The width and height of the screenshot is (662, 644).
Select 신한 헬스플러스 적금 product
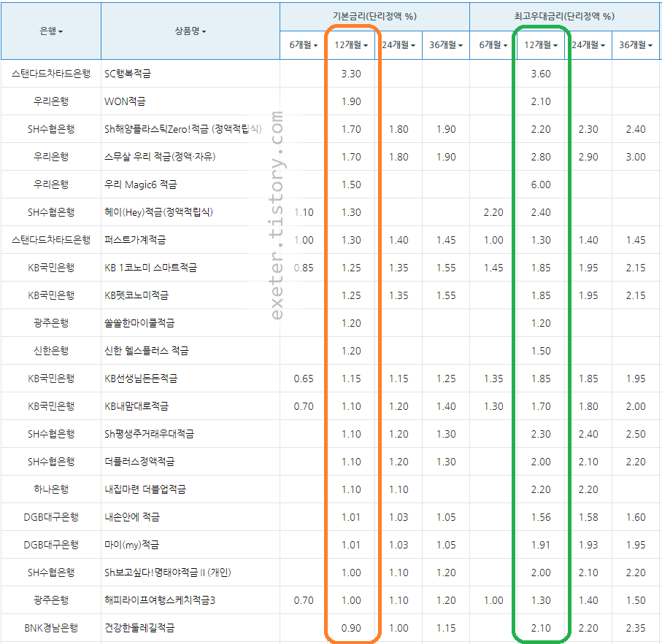(147, 351)
